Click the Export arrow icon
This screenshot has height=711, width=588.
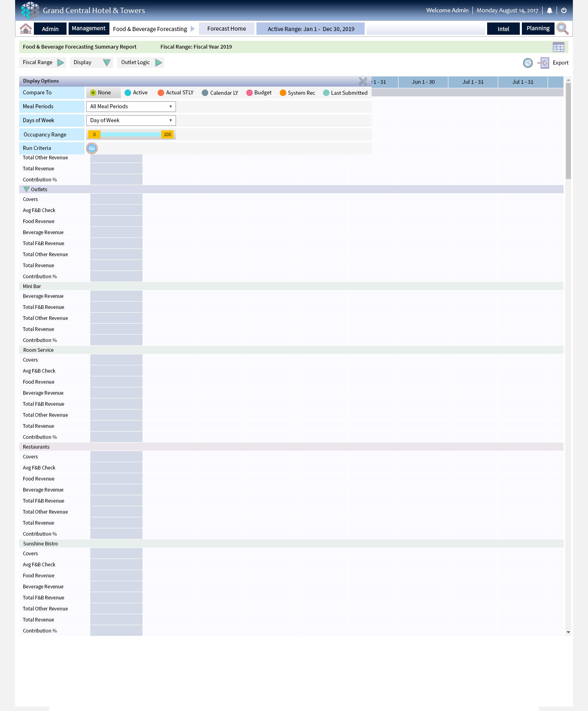(543, 63)
